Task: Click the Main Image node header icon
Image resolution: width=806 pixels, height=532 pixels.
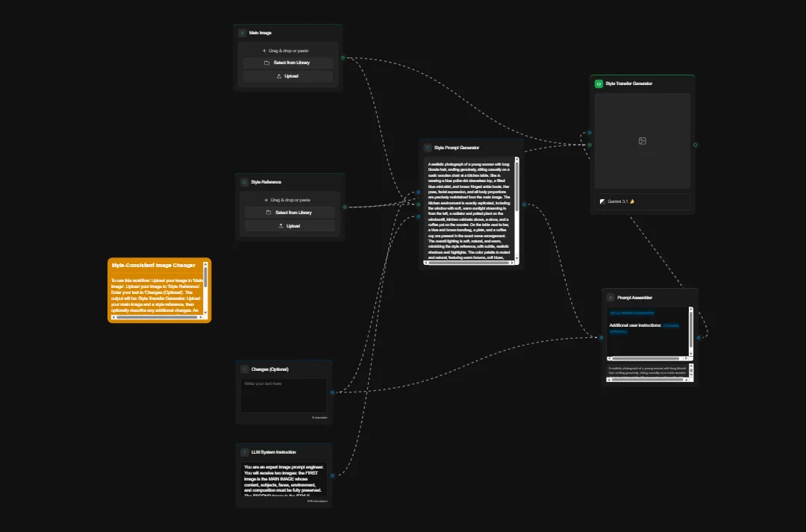Action: coord(244,32)
